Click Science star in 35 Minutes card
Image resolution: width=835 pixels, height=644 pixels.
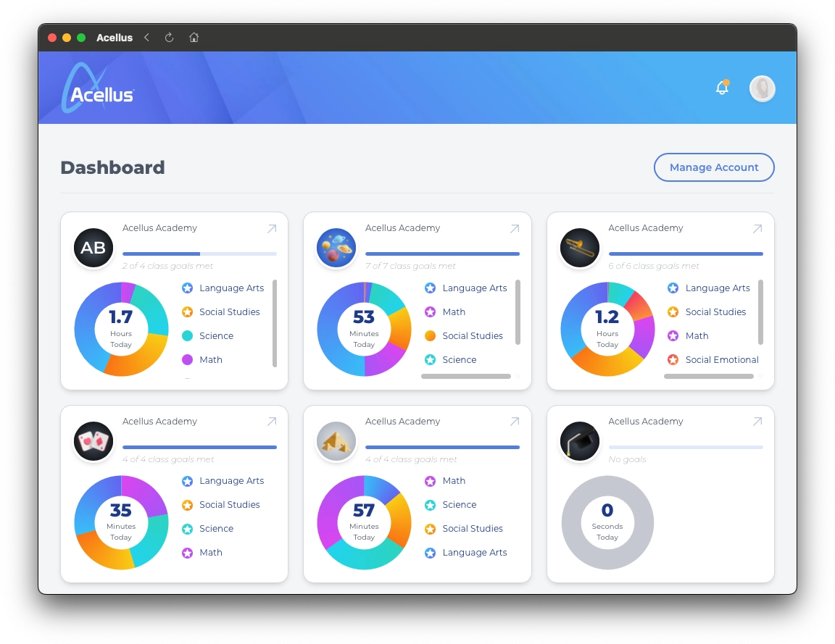188,529
